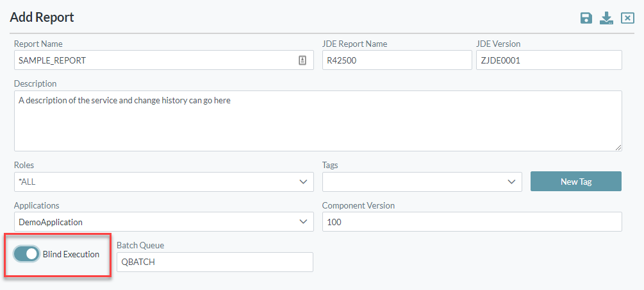Click the Description box resize handle
Image resolution: width=644 pixels, height=290 pixels.
tap(618, 147)
